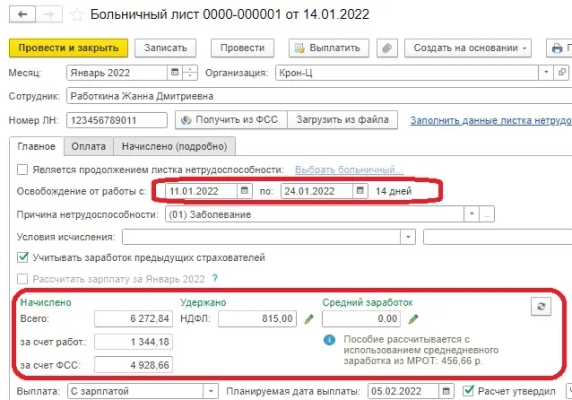Switch to the Оплата tab

tap(89, 147)
